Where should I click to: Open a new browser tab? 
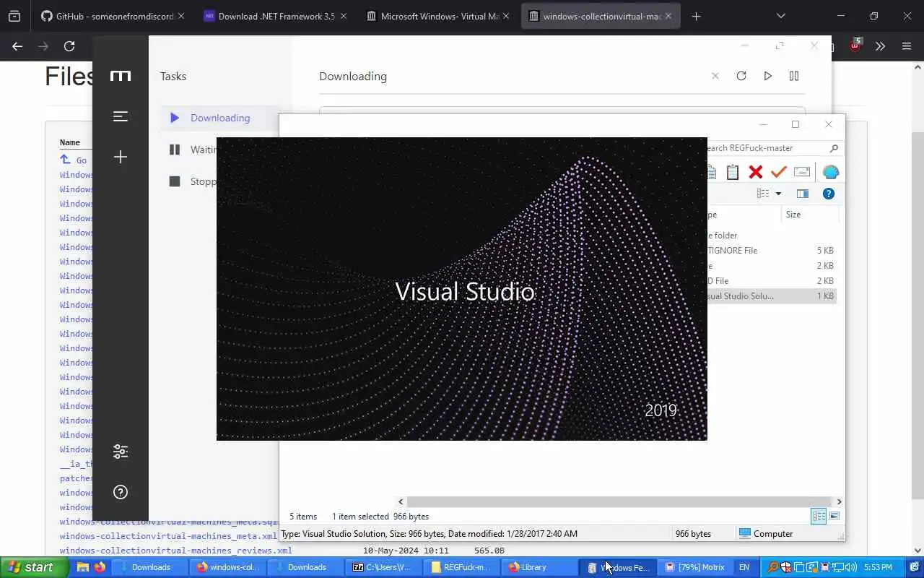(x=696, y=16)
